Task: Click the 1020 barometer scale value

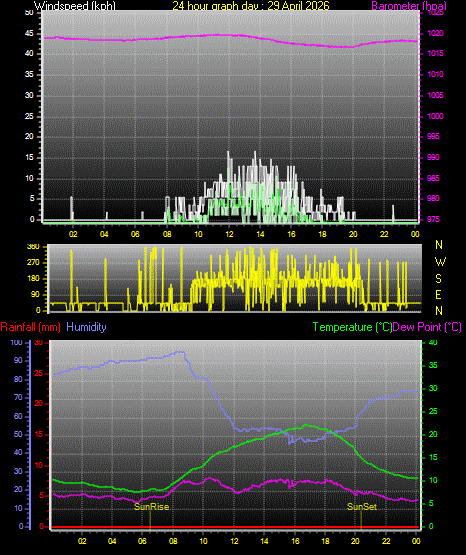Action: pos(435,33)
